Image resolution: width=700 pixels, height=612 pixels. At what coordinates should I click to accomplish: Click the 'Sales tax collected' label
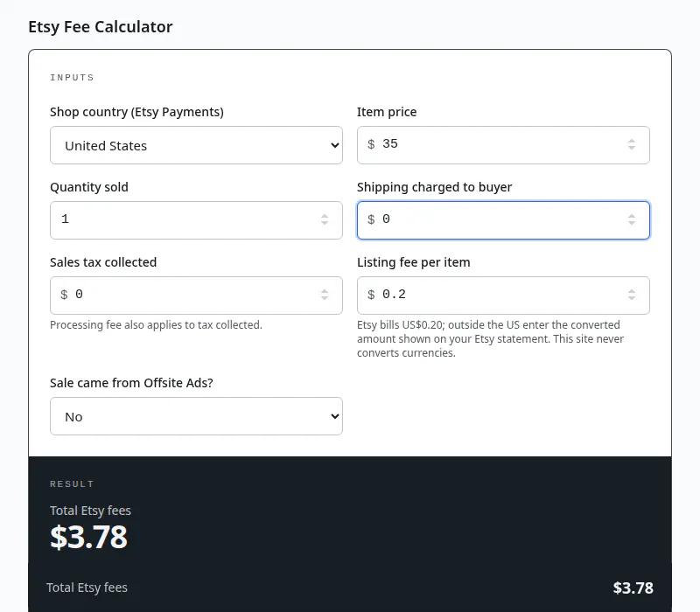(x=103, y=262)
